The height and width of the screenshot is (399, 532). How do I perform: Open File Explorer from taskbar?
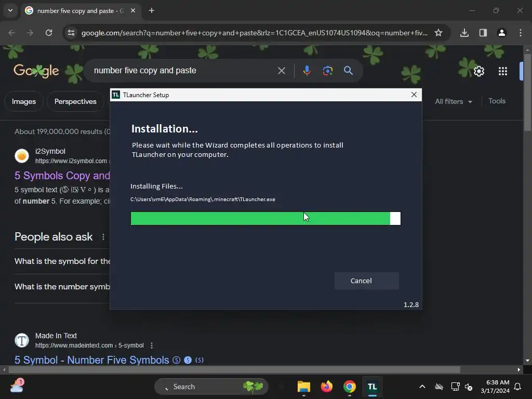303,387
